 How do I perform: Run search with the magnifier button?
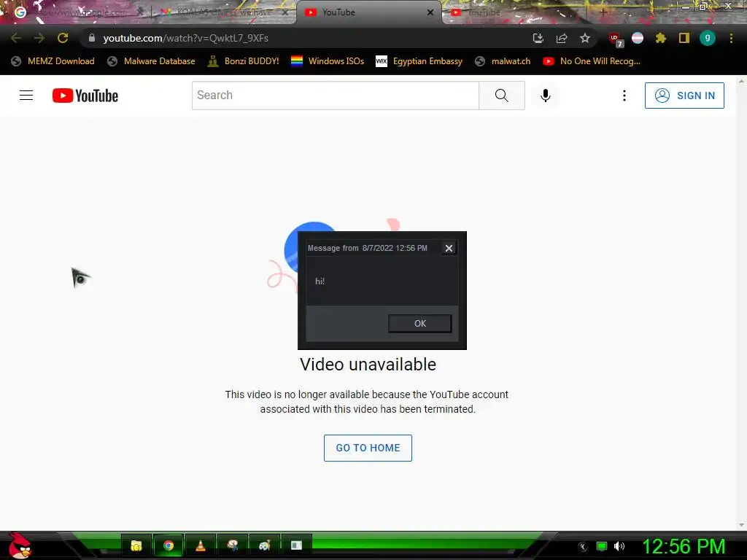(502, 96)
